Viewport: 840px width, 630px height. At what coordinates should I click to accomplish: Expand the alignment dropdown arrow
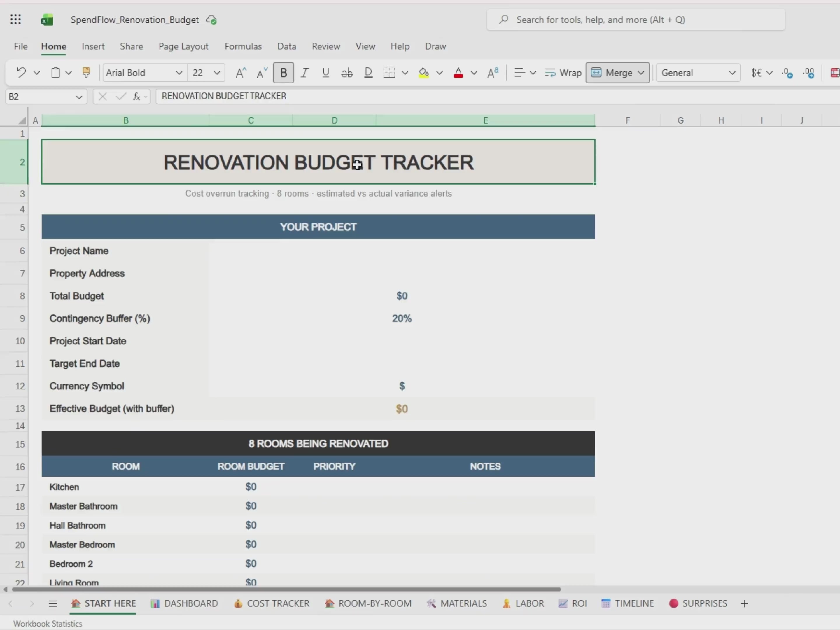[533, 73]
